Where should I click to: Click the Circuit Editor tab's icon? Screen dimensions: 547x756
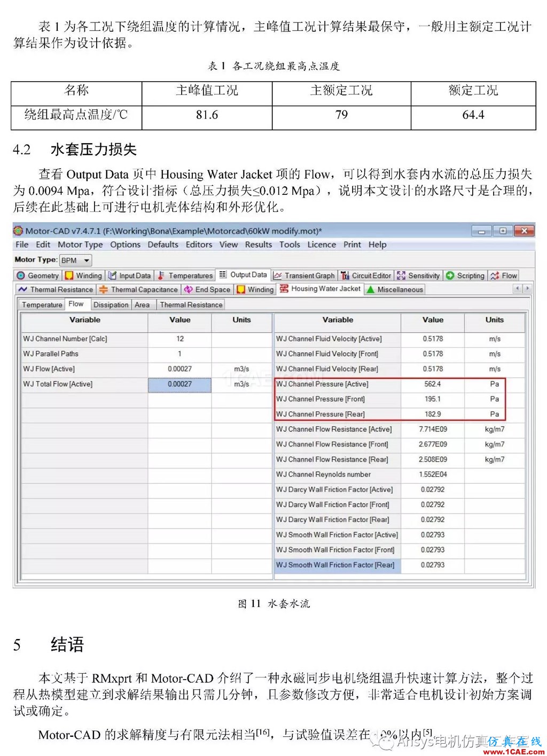point(345,275)
